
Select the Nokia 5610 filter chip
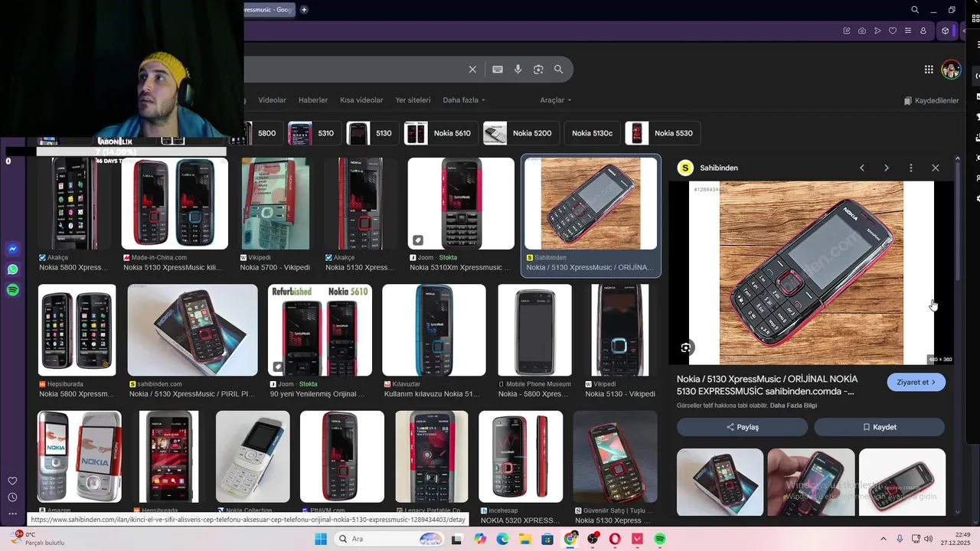point(439,133)
